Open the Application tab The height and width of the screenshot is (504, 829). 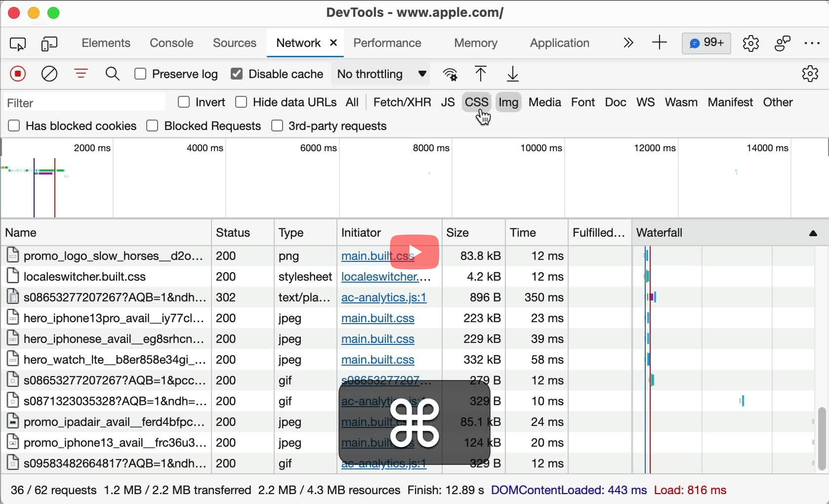pos(560,43)
